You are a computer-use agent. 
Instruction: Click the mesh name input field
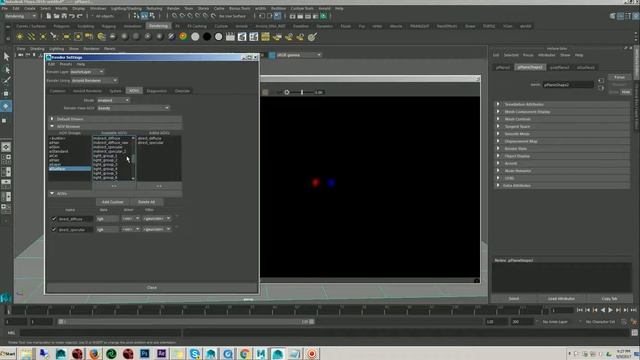568,84
